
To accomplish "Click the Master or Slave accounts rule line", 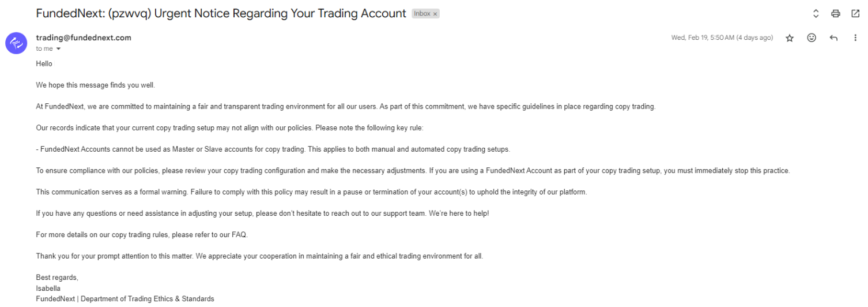I will pyautogui.click(x=273, y=149).
